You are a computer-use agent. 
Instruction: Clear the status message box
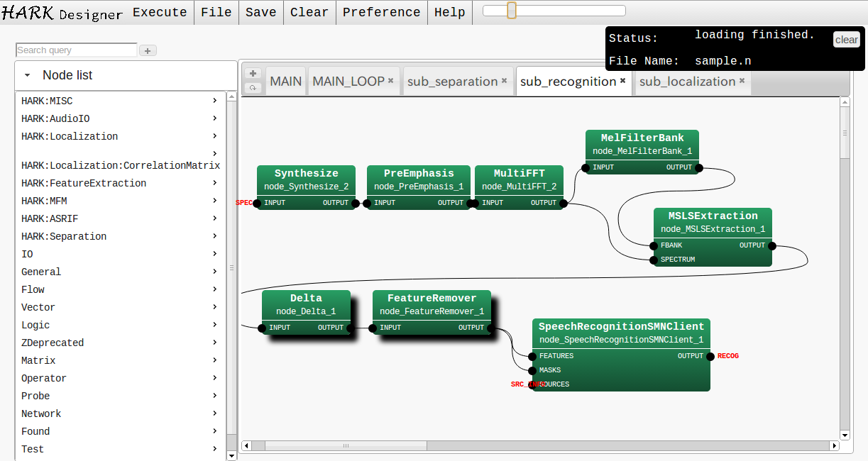pos(846,40)
